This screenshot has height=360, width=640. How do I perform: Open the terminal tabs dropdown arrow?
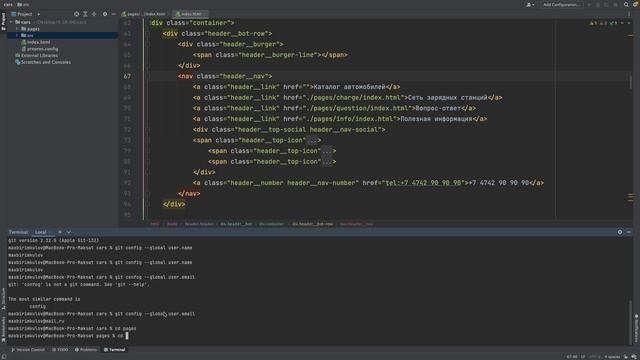[69, 232]
